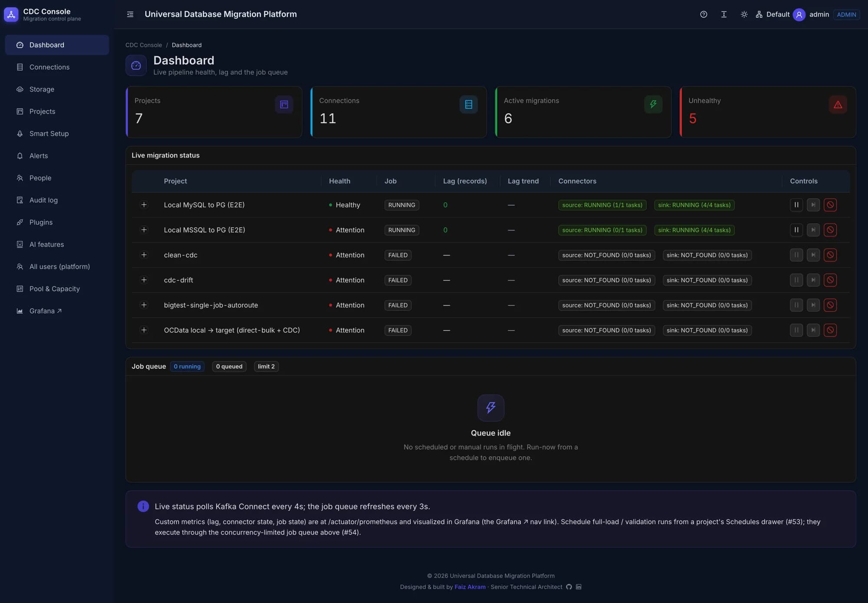Click the text size icon in header
The image size is (868, 603).
click(724, 14)
